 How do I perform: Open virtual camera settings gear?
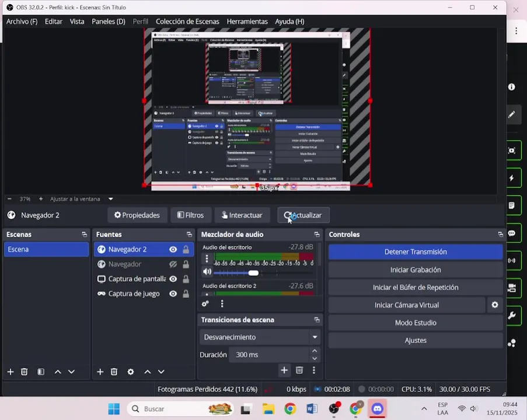(495, 304)
